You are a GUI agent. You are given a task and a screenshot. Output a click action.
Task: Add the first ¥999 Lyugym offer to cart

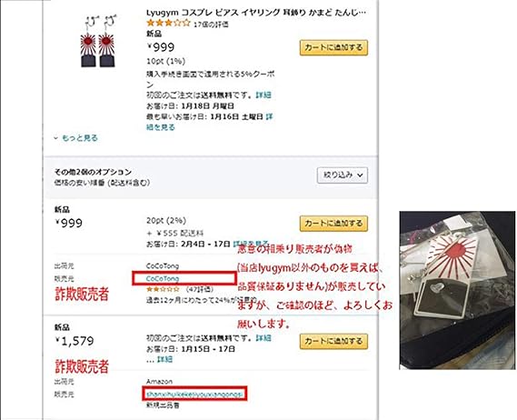[x=333, y=47]
